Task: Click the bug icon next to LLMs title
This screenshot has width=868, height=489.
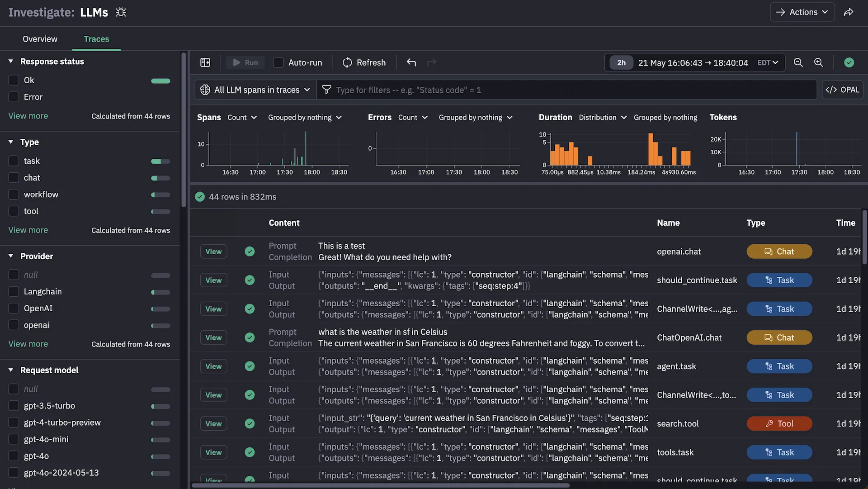Action: pos(121,12)
